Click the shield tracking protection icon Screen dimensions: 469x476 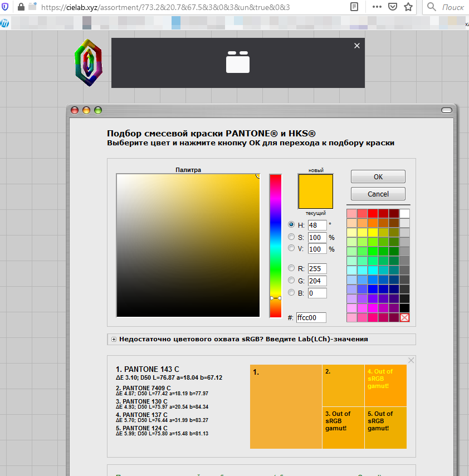tap(6, 8)
